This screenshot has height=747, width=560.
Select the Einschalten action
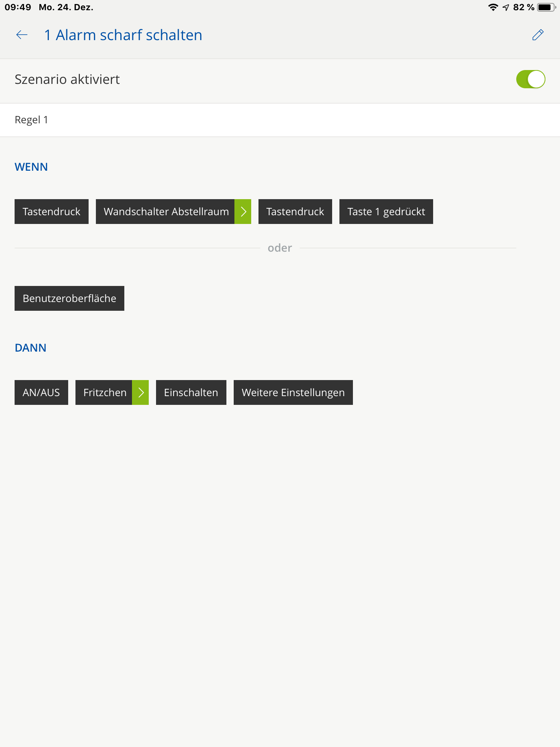coord(191,392)
